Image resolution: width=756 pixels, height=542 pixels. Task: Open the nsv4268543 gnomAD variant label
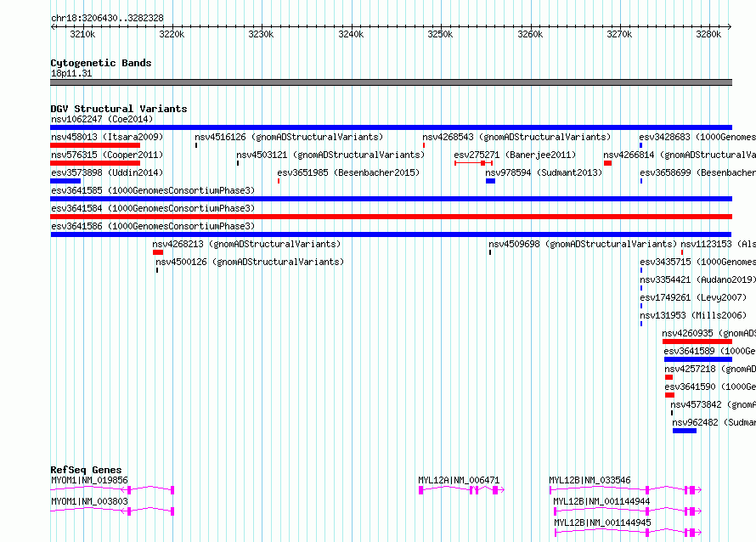(516, 137)
